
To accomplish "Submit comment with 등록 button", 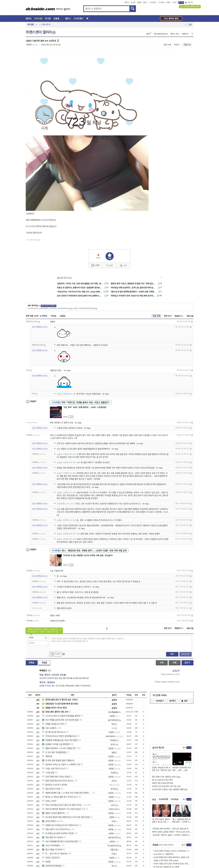I will pos(172,654).
